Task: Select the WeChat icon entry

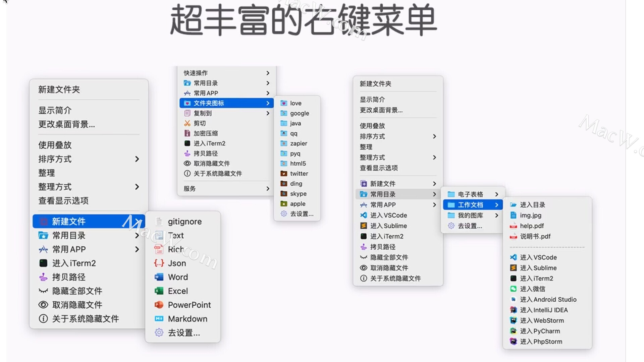Action: (531, 289)
